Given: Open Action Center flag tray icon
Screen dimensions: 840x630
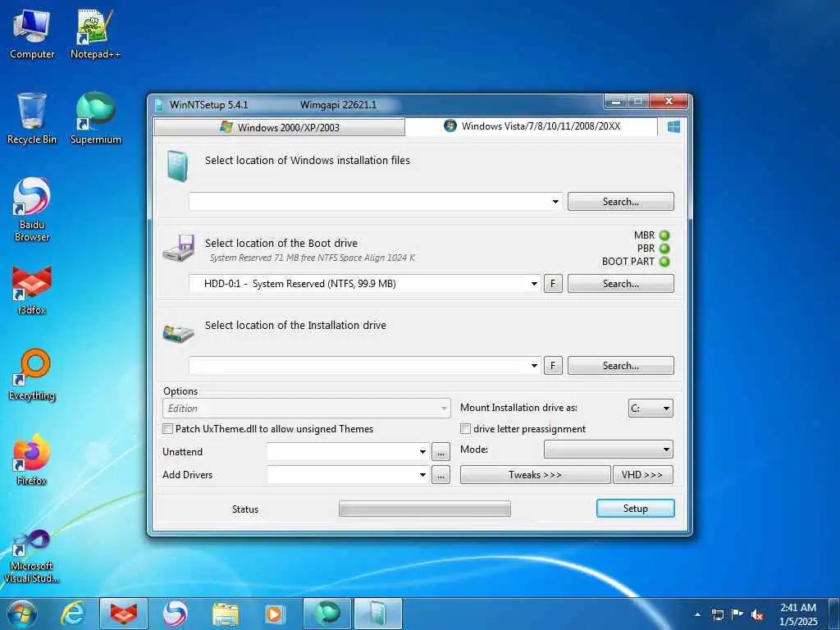Looking at the screenshot, I should pos(737,614).
